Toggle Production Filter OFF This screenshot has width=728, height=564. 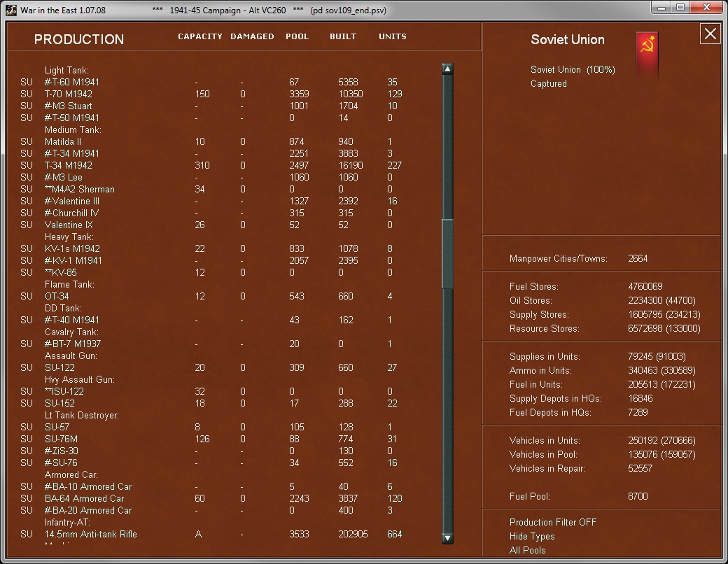[552, 522]
